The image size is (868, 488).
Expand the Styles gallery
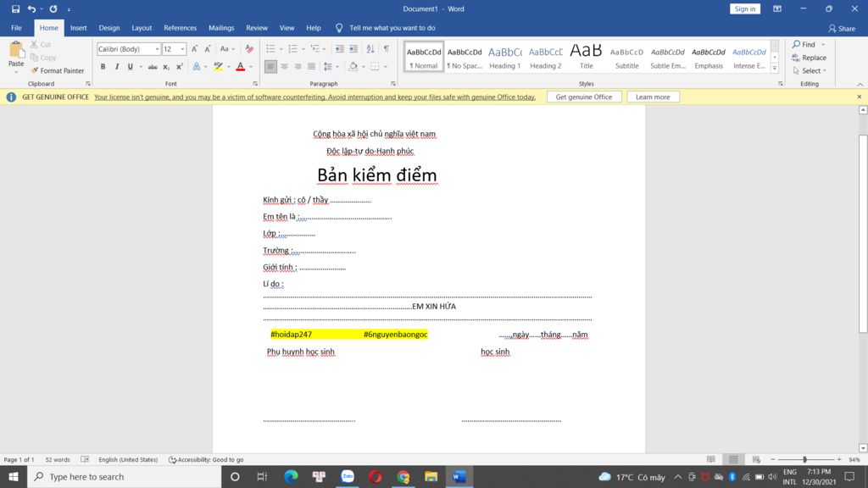(775, 68)
